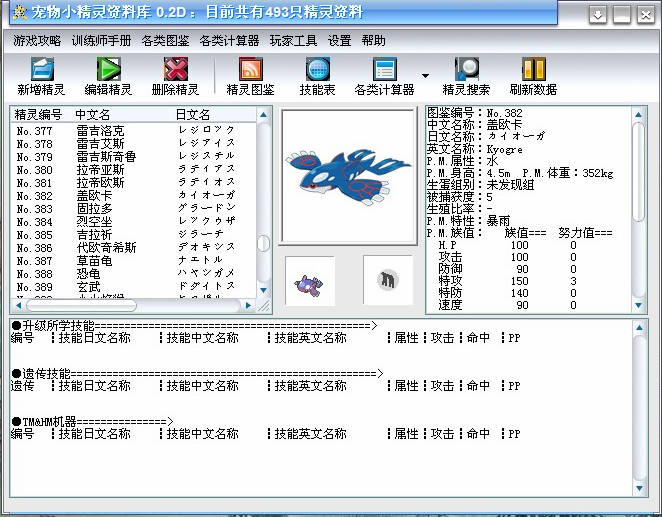Click the 精灵编号 column header

(38, 114)
